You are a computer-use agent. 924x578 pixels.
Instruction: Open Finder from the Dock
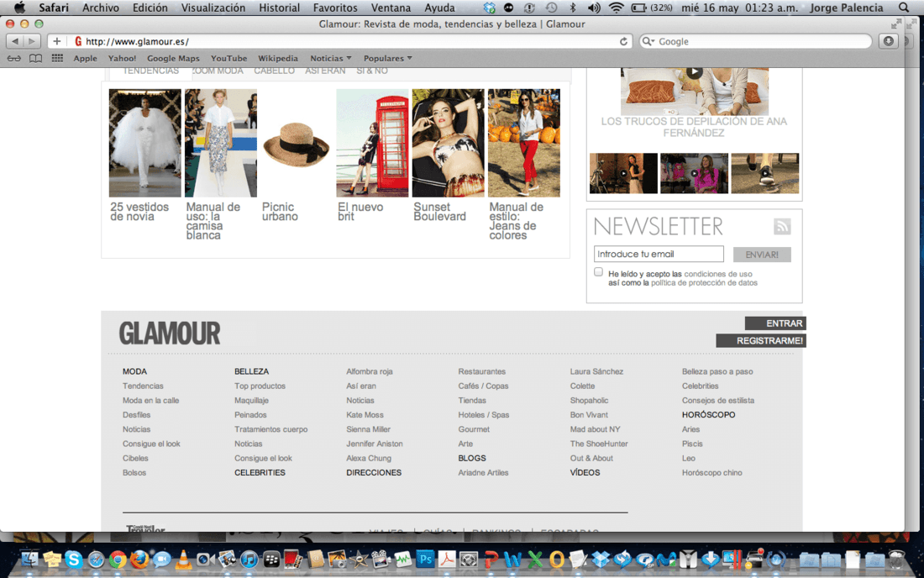pyautogui.click(x=29, y=560)
